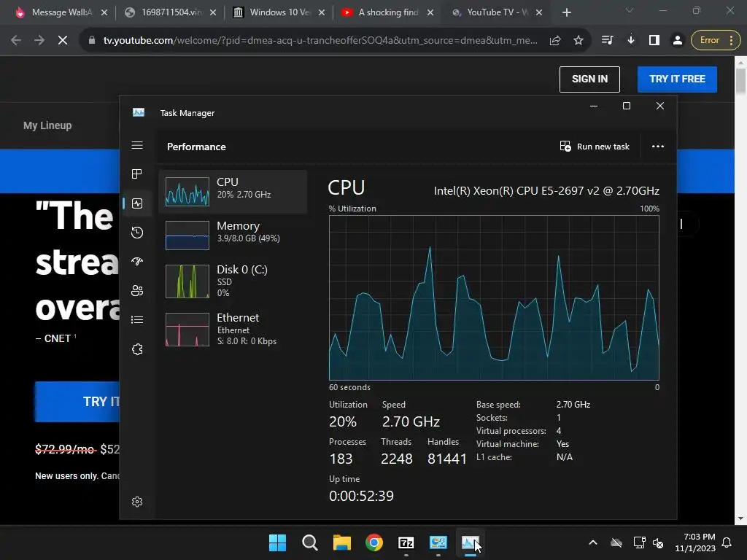
Task: Open Services page puzzle icon
Action: tap(137, 349)
